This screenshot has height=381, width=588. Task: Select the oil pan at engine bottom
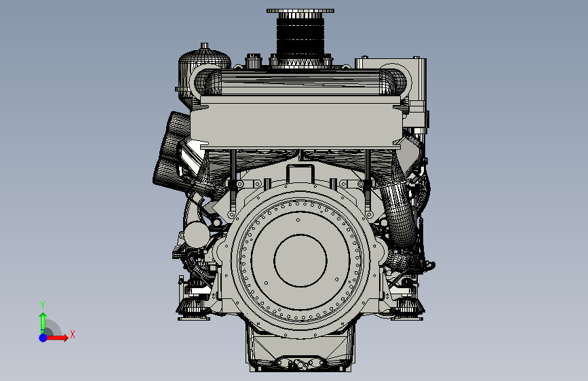(300, 348)
